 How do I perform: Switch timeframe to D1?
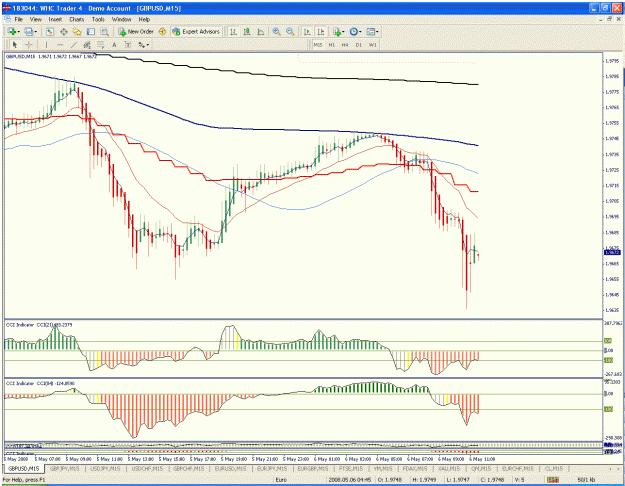pos(359,45)
